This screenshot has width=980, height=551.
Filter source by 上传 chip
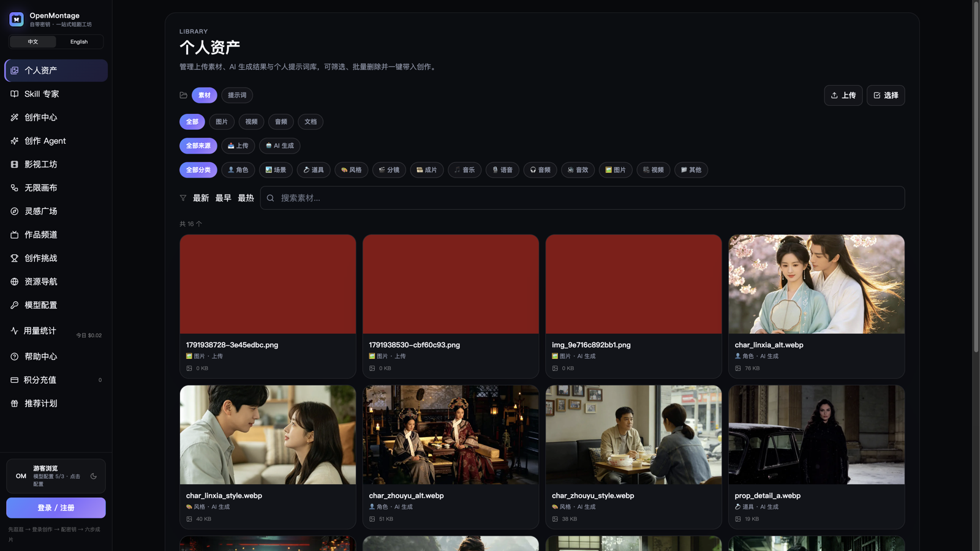238,146
